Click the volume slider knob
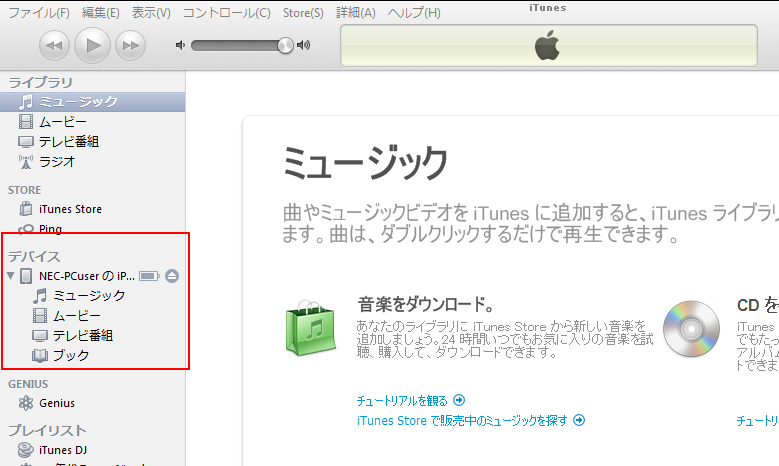This screenshot has height=466, width=779. tap(285, 46)
